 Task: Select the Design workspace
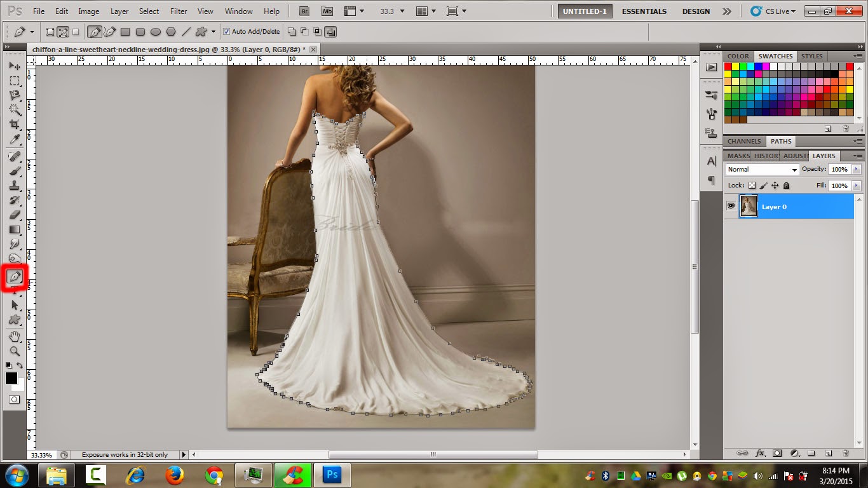pyautogui.click(x=696, y=11)
